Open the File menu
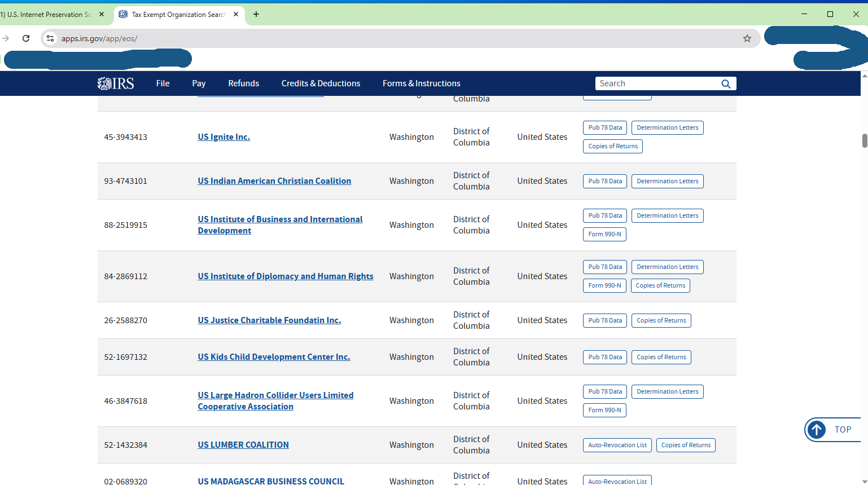This screenshot has height=485, width=868. 163,83
